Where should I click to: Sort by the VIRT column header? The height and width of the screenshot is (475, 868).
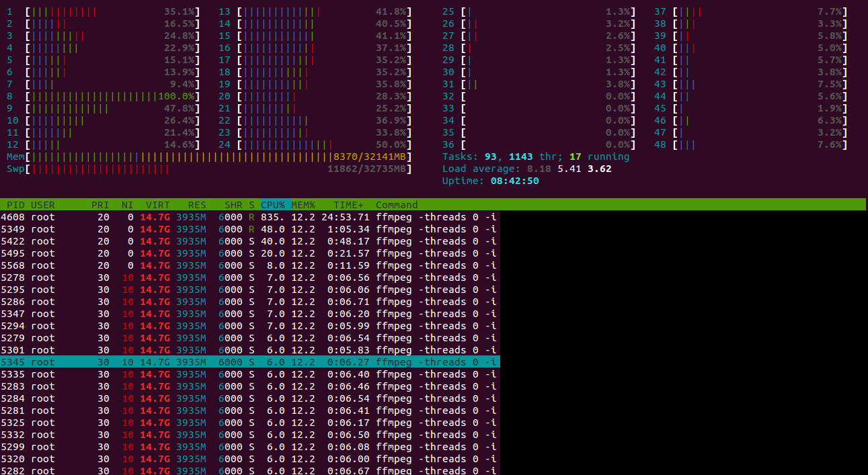157,205
